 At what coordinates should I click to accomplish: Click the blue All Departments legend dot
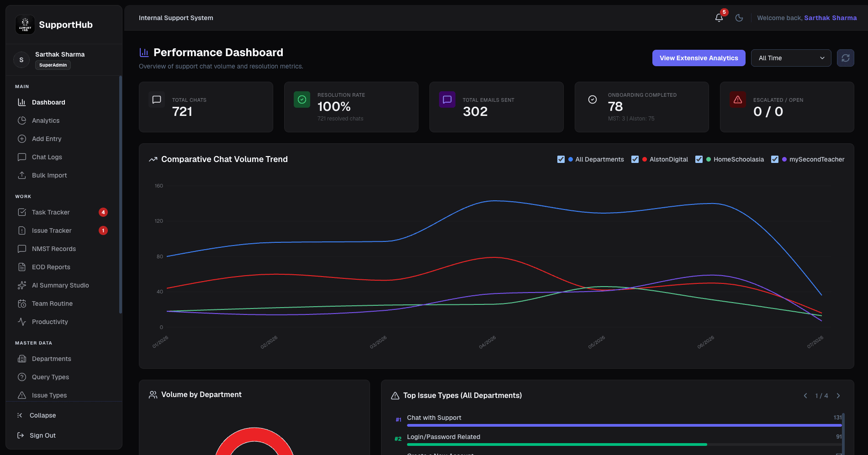pos(571,159)
